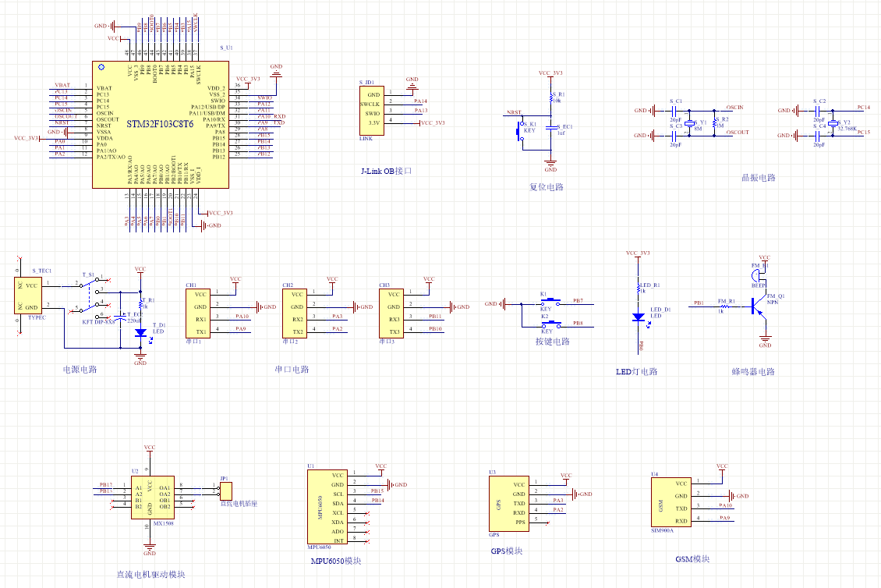Select the T_R1 1k resistor

coord(140,303)
